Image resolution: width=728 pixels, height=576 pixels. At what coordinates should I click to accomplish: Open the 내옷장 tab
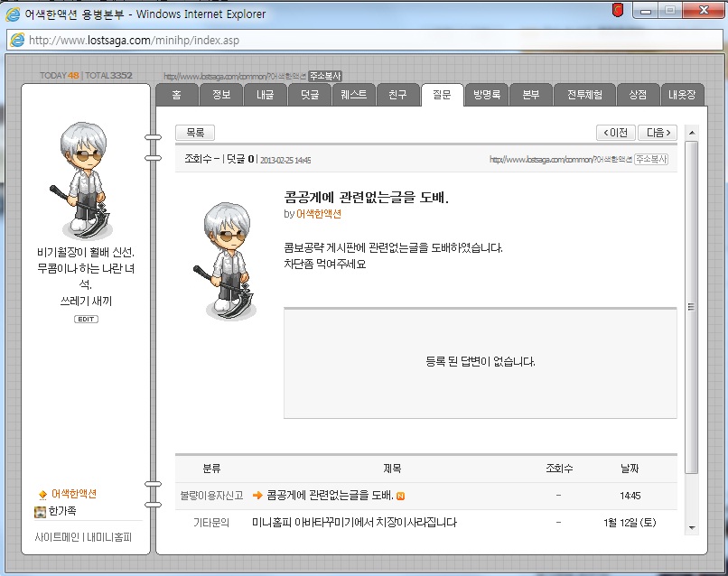(x=682, y=95)
